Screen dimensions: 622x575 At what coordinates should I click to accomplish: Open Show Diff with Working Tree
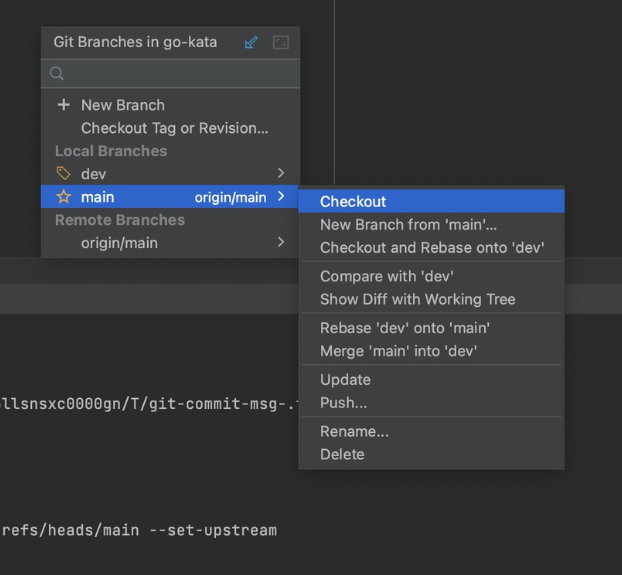(x=418, y=299)
